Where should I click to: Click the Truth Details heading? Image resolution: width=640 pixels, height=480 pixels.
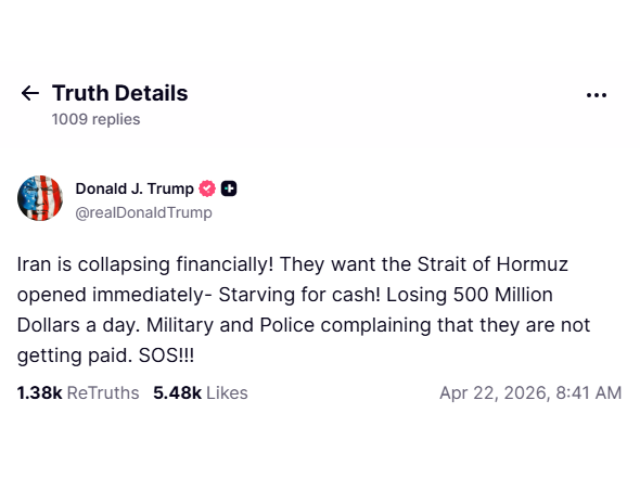point(120,94)
